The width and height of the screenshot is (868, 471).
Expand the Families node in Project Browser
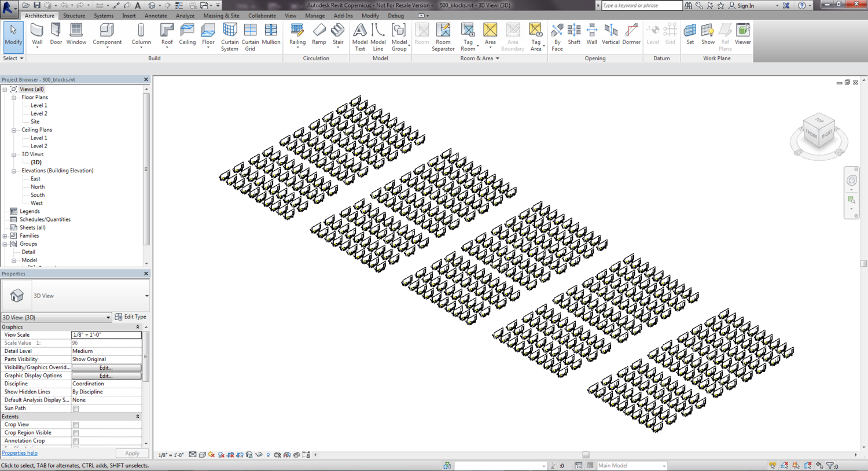pos(5,236)
